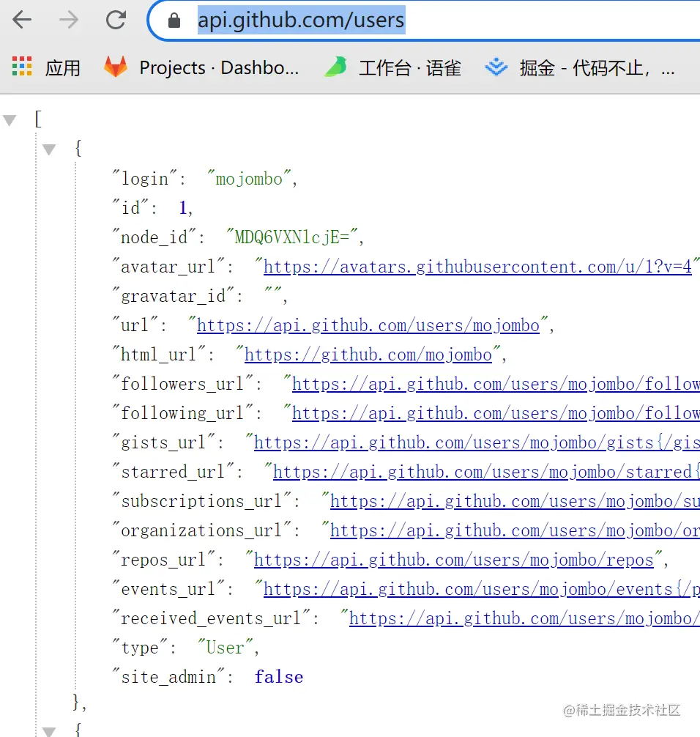Viewport: 700px width, 737px height.
Task: Click the "MDQ6VXNlcjE=" node_id value
Action: point(291,237)
